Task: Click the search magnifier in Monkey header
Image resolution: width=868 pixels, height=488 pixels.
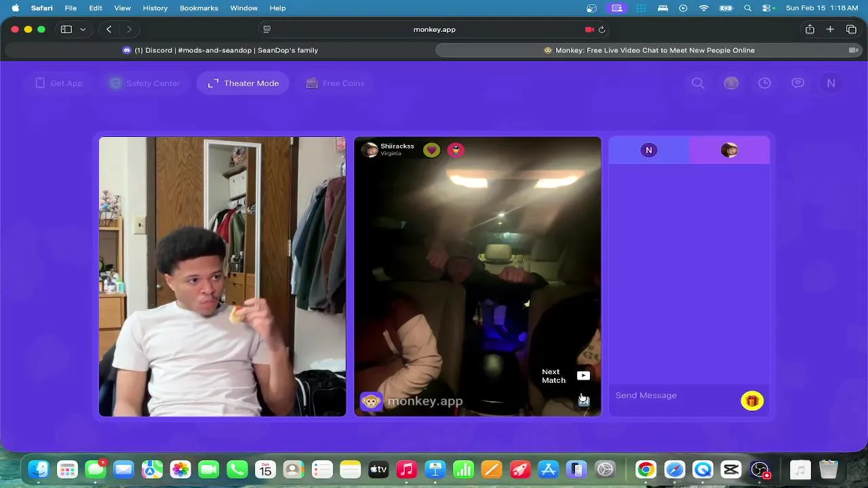Action: point(698,83)
